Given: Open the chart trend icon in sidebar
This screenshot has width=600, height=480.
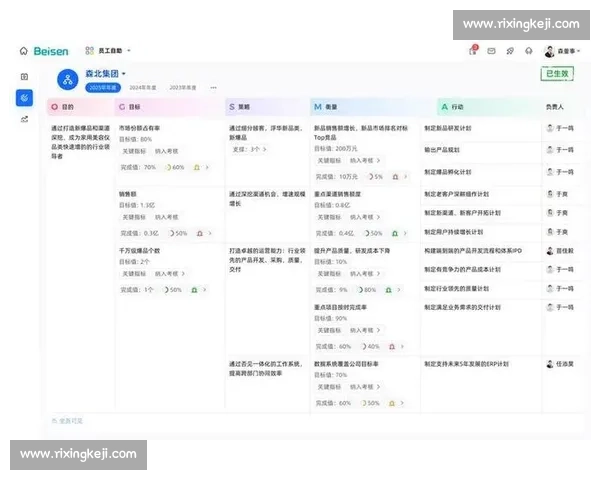Looking at the screenshot, I should click(24, 119).
